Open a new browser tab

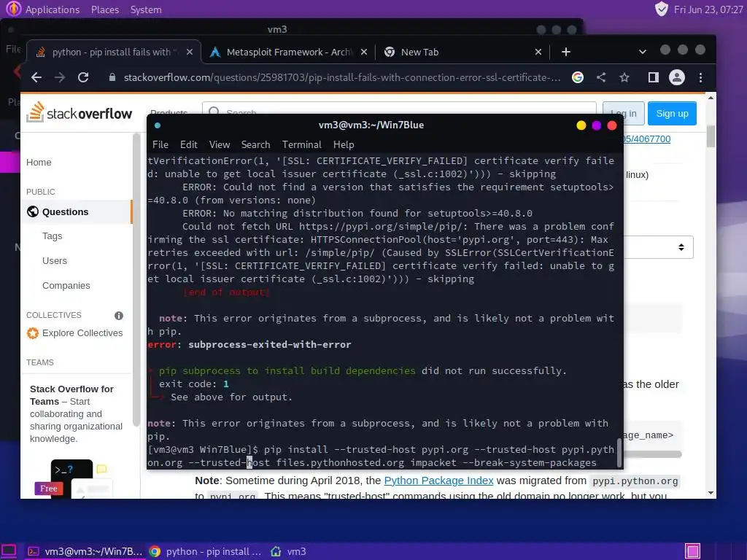pyautogui.click(x=565, y=52)
